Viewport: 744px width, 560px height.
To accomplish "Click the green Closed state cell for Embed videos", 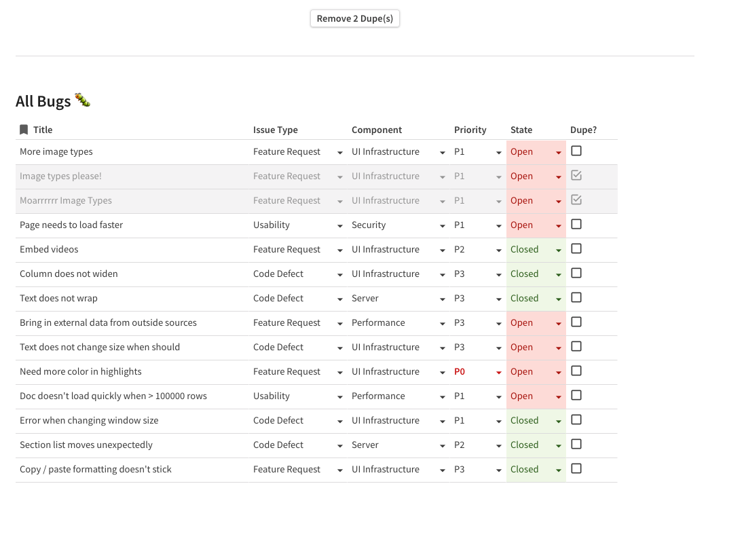I will click(x=524, y=250).
